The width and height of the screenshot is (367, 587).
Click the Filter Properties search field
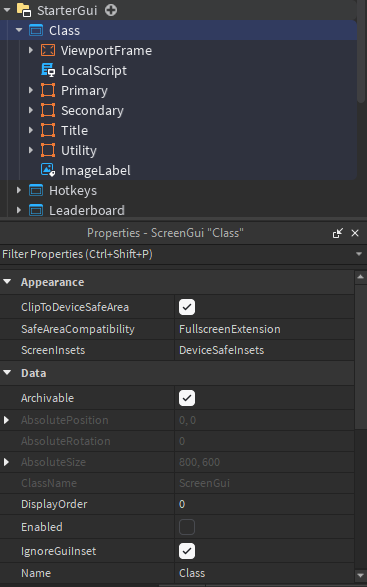(x=176, y=255)
